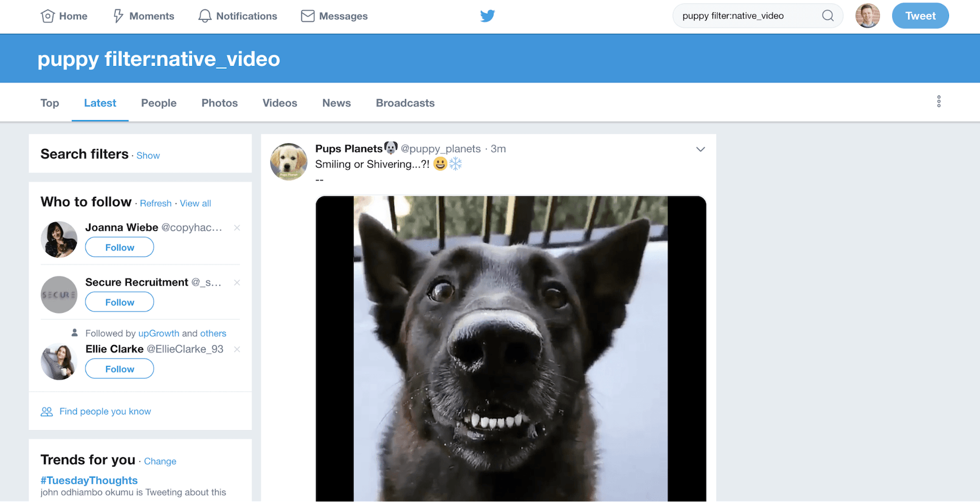Open the three-dot more search options
The width and height of the screenshot is (980, 502).
point(939,102)
